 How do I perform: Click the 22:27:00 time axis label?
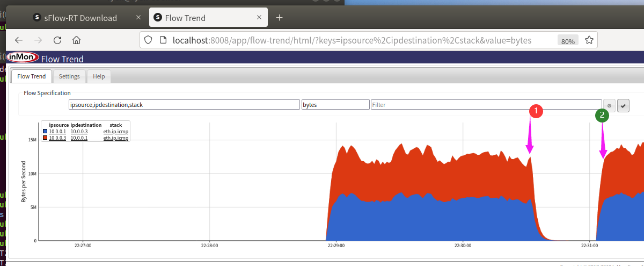[83, 246]
